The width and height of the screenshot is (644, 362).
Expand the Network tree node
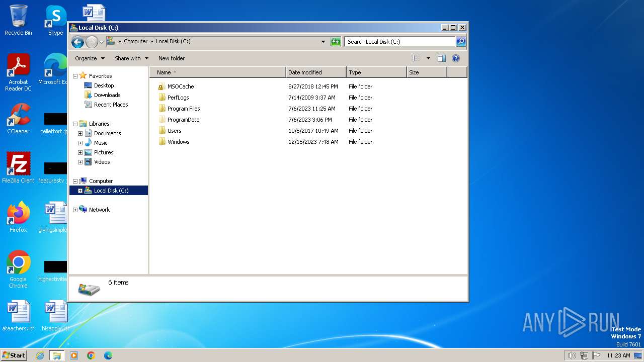point(75,210)
